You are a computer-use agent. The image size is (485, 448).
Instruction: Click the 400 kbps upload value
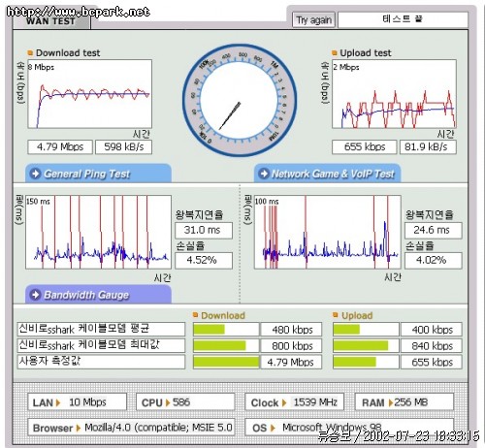(x=432, y=330)
